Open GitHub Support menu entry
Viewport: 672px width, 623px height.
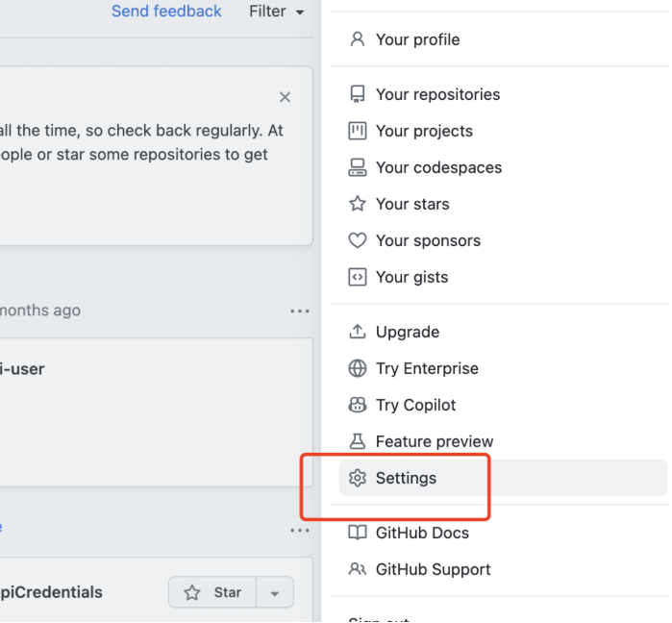[433, 569]
